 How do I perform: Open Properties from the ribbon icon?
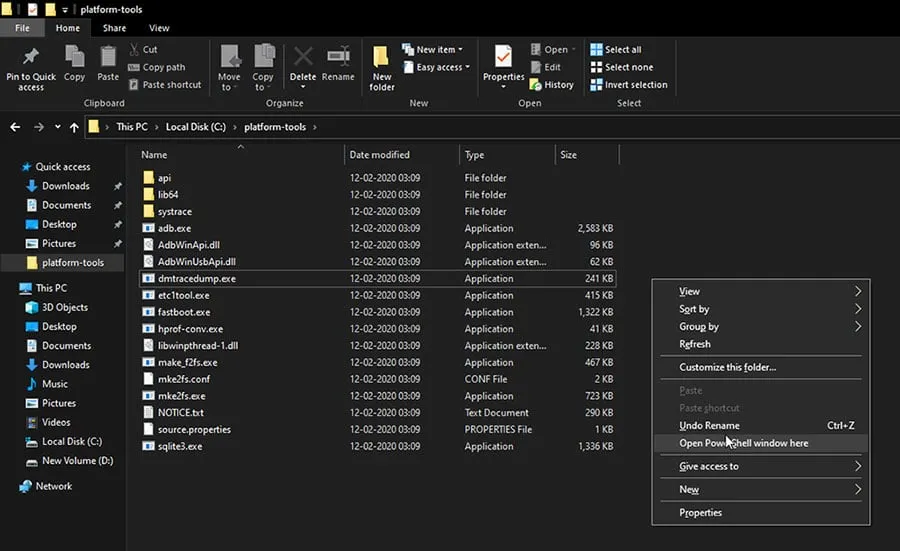pos(503,58)
